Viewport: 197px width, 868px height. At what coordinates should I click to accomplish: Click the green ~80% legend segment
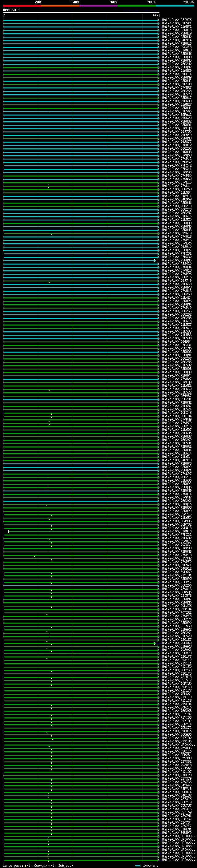click(x=136, y=6)
